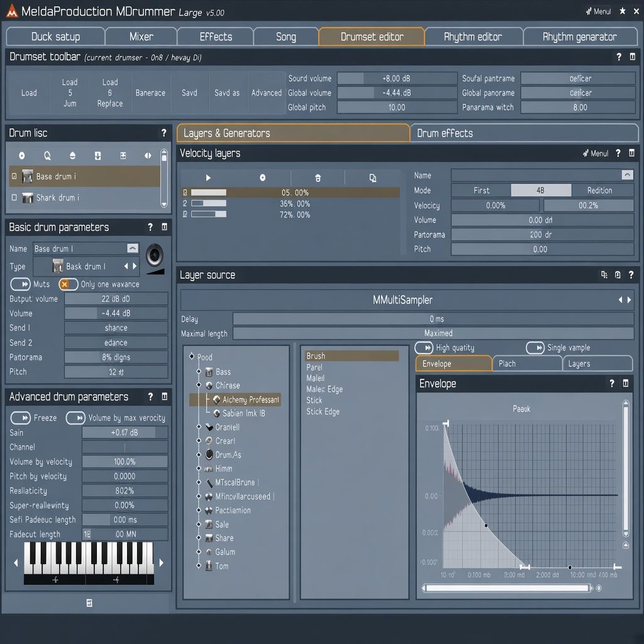Click the Sourd volume slider
Screen dimensions: 644x644
click(x=397, y=79)
